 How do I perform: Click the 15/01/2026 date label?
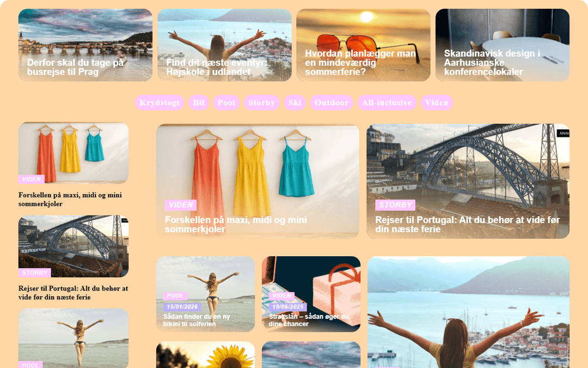click(x=182, y=307)
